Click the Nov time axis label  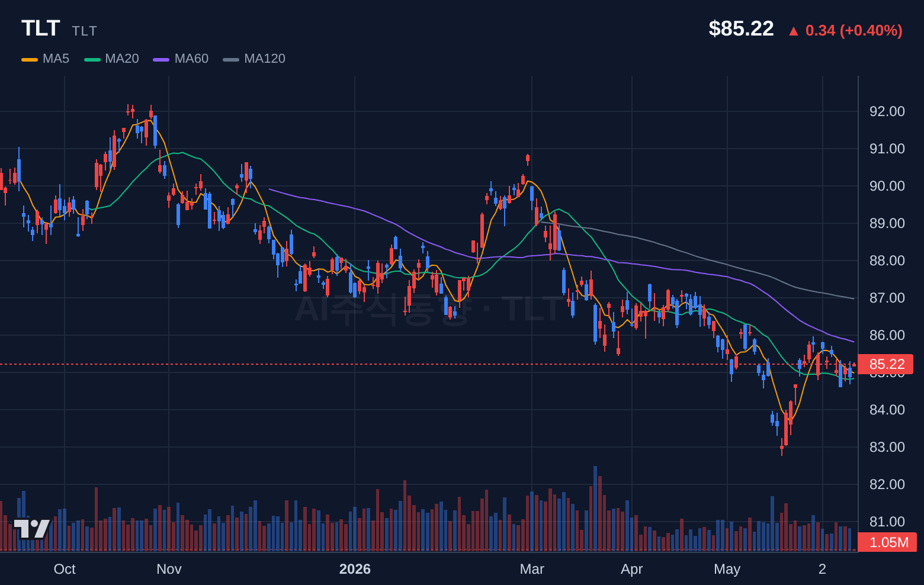[x=169, y=569]
